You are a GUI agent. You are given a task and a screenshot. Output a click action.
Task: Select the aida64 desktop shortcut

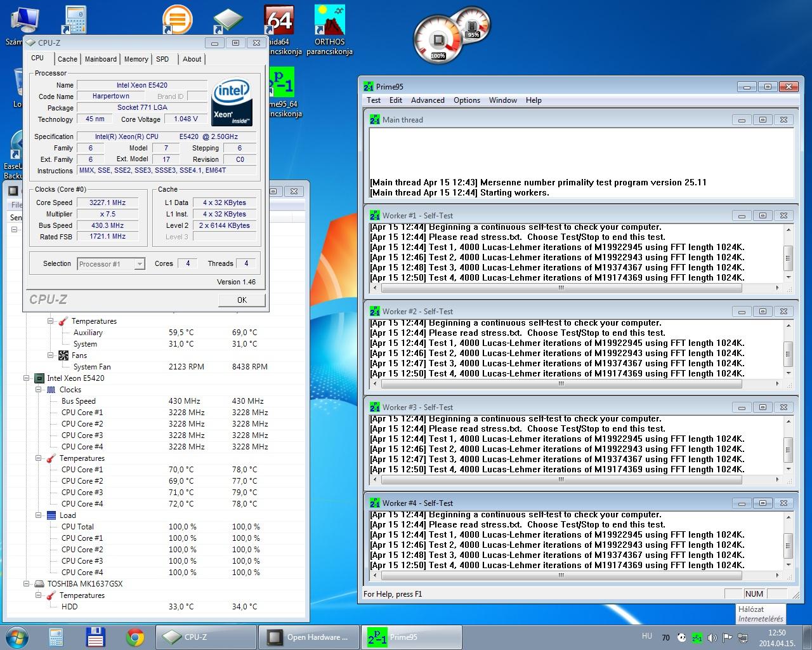click(x=279, y=30)
